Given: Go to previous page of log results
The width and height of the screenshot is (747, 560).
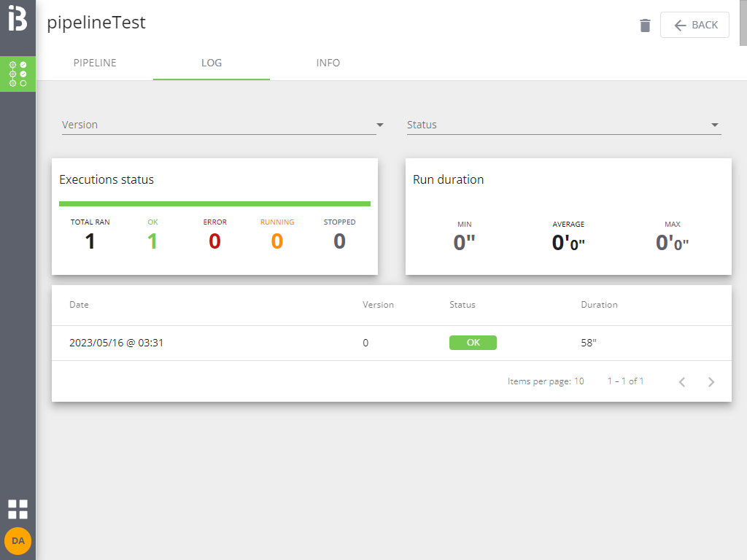Looking at the screenshot, I should 682,381.
